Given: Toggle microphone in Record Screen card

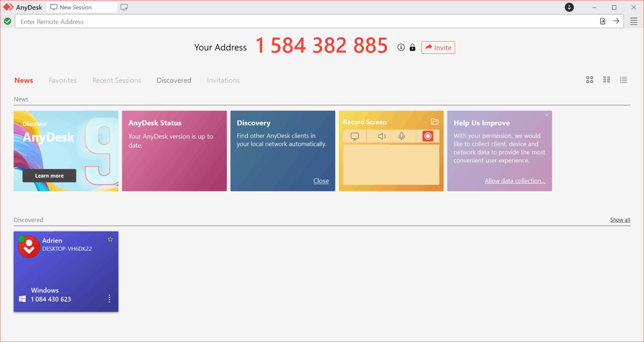Looking at the screenshot, I should [402, 136].
